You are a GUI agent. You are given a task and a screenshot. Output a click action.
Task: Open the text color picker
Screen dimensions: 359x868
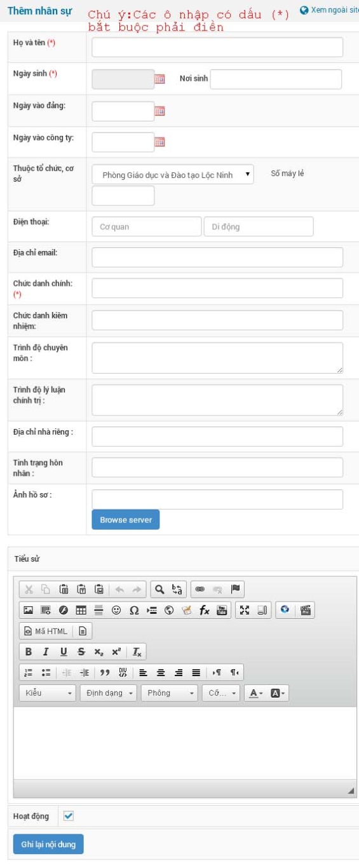pyautogui.click(x=255, y=693)
